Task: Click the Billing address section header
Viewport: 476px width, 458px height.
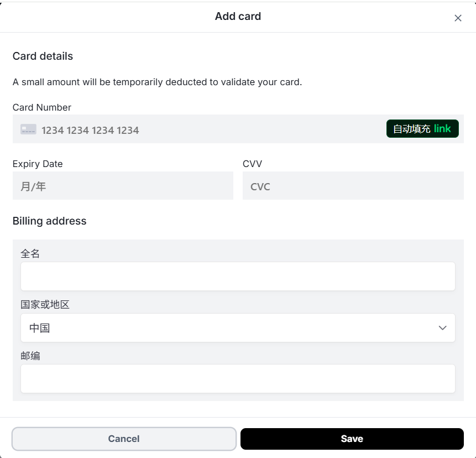Action: click(x=49, y=221)
